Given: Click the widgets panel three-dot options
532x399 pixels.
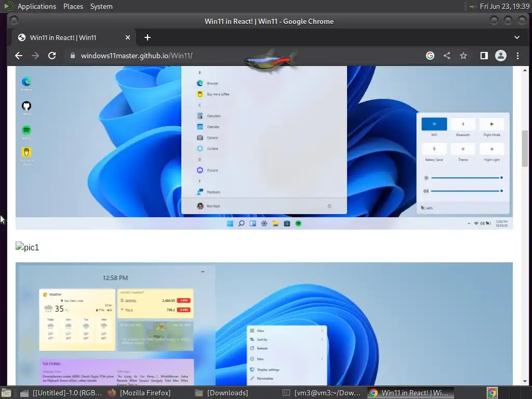Looking at the screenshot, I should point(203,271).
